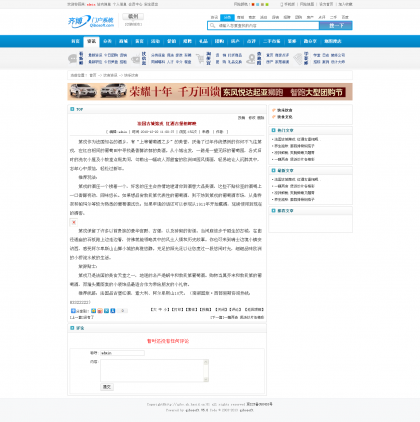Click the yellow star share icon below article
Screen dimensions: 420x422
94,311
